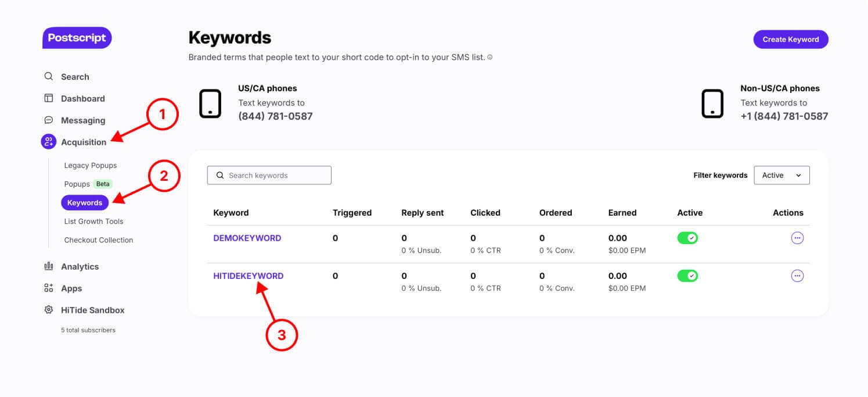The height and width of the screenshot is (397, 868).
Task: Expand the Active filter keywords dropdown
Action: tap(781, 176)
